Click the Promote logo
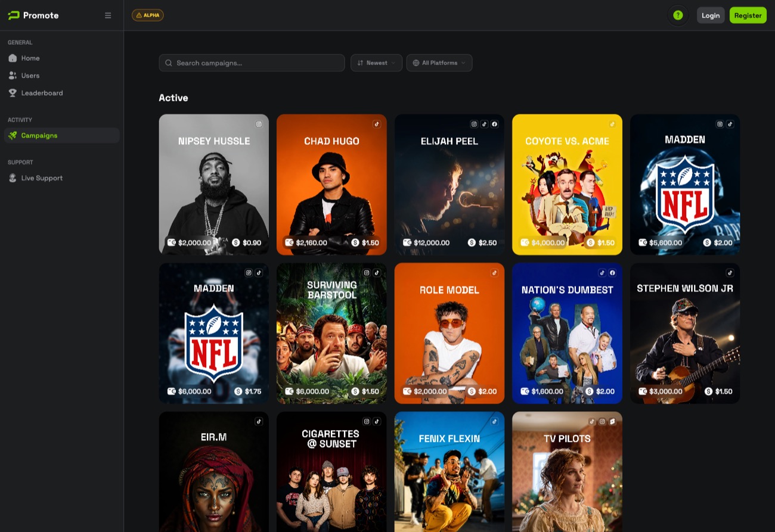The width and height of the screenshot is (775, 532). pos(33,15)
